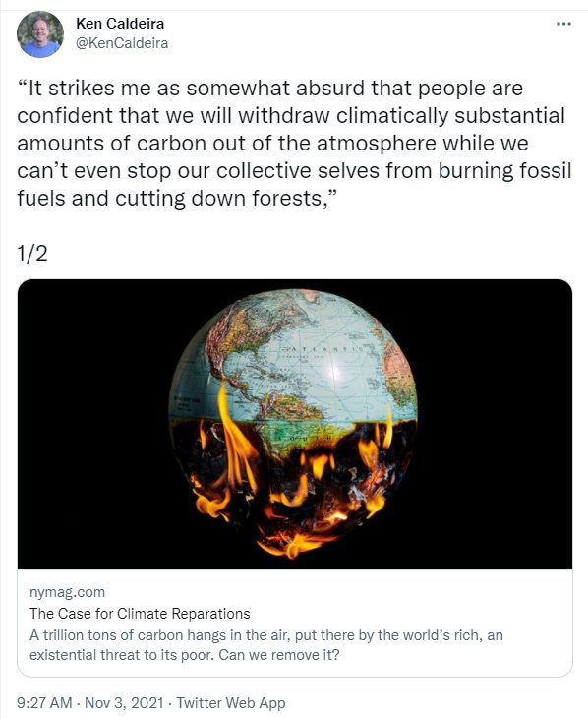Click the Twitter Web App source label
Screen dimensions: 588x719
(231, 703)
